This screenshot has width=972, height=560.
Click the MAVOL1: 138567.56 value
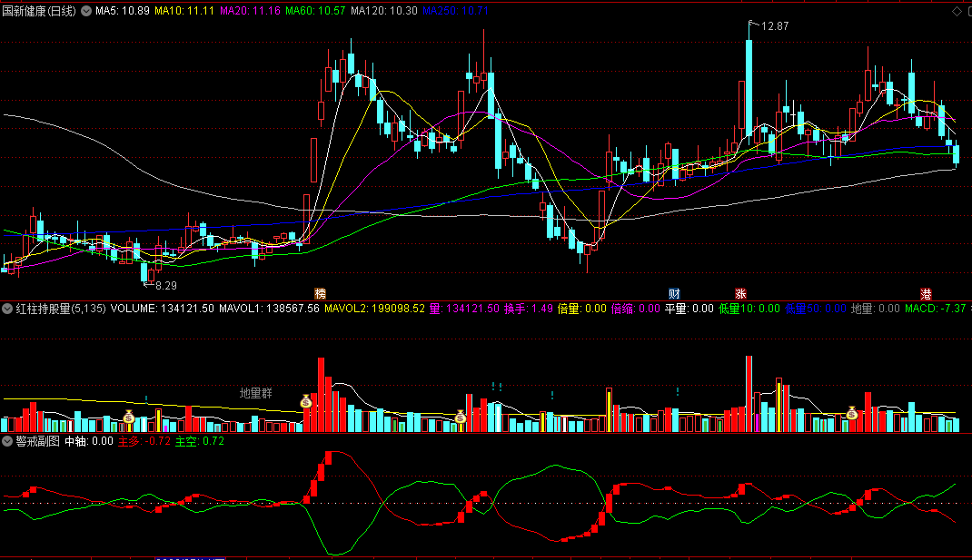click(x=269, y=309)
